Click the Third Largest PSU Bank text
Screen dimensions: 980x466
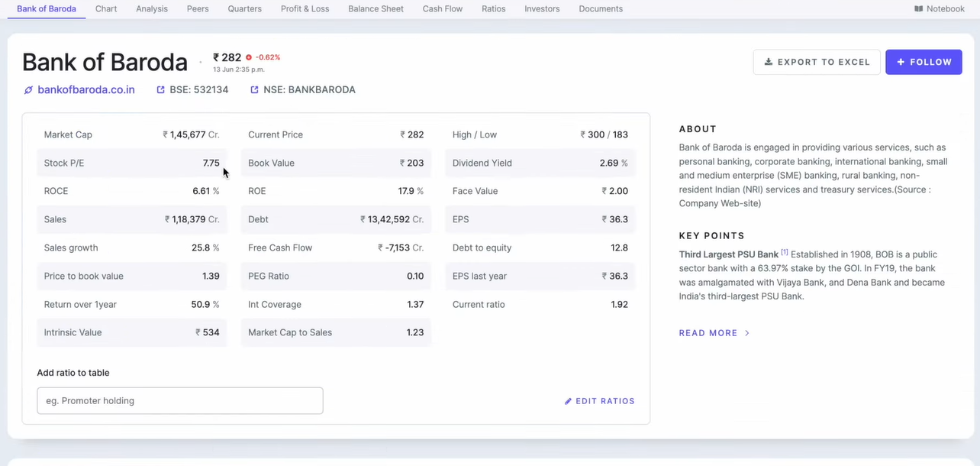coord(729,254)
